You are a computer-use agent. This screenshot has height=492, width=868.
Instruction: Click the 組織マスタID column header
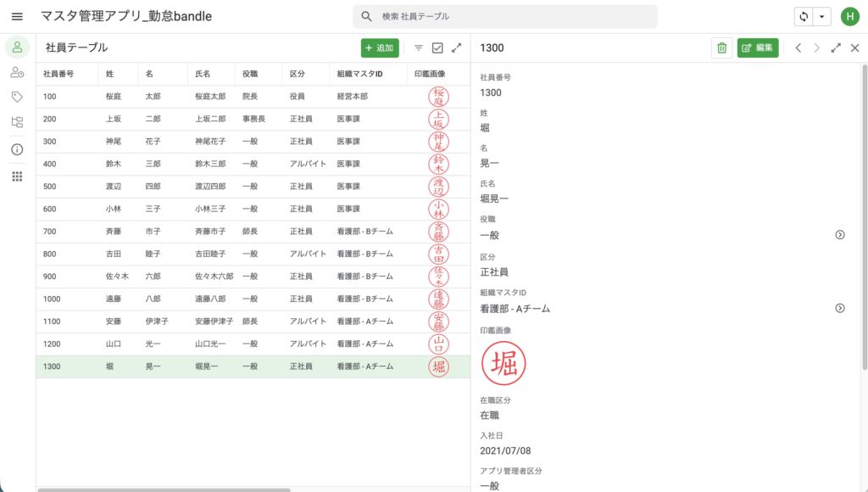[x=359, y=74]
